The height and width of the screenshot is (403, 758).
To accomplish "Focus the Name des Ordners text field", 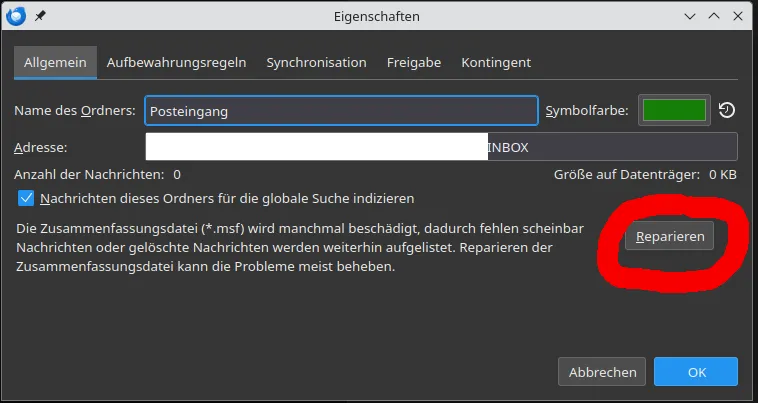I will coord(341,111).
